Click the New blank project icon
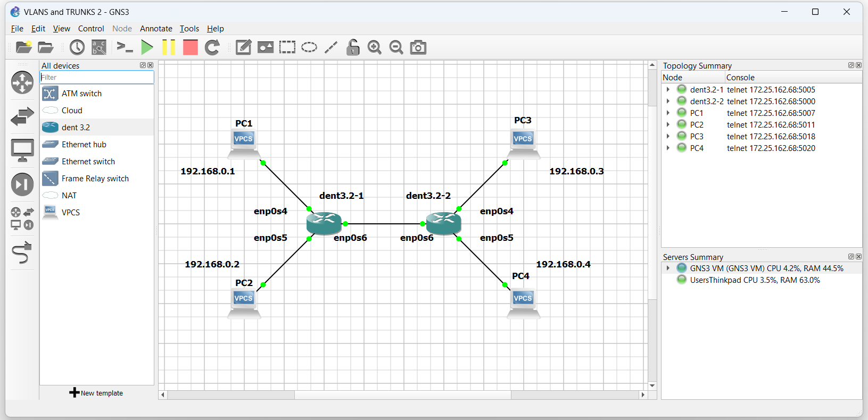Screen dimensions: 868x420 click(24, 47)
